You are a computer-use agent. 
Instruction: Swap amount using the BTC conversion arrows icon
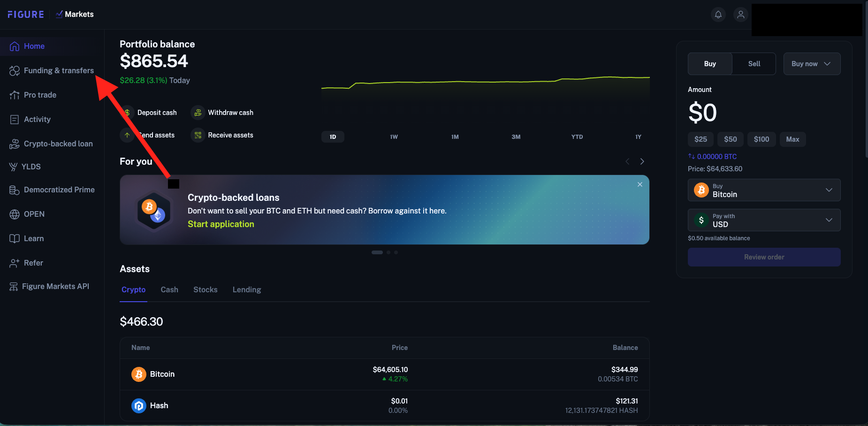click(692, 156)
